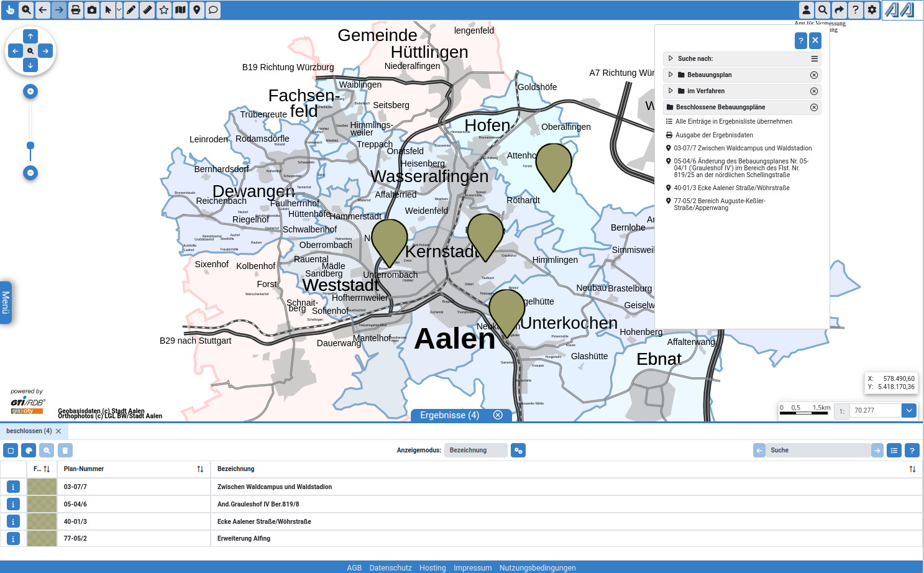Expand the Bebauungsplan folder

point(670,75)
